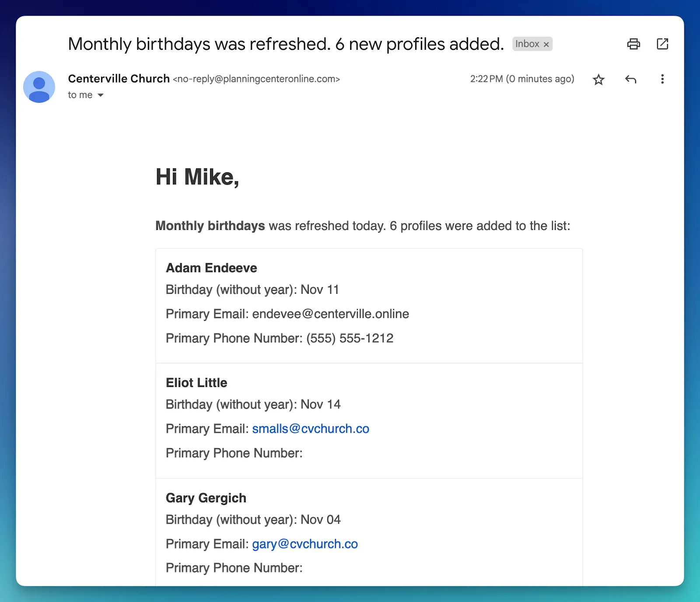The image size is (700, 602).
Task: Open the smalls@cvchurch.co email link
Action: click(311, 429)
